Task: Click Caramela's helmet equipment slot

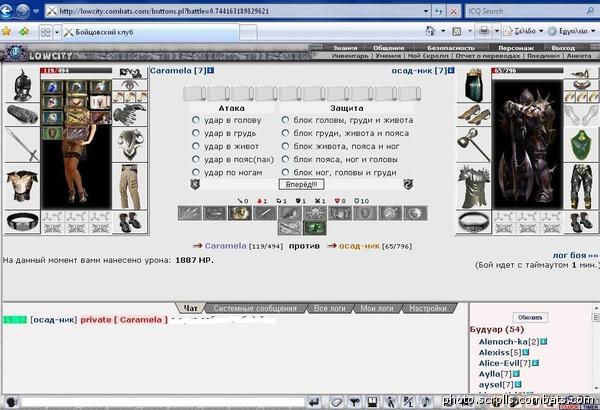Action: pos(22,85)
